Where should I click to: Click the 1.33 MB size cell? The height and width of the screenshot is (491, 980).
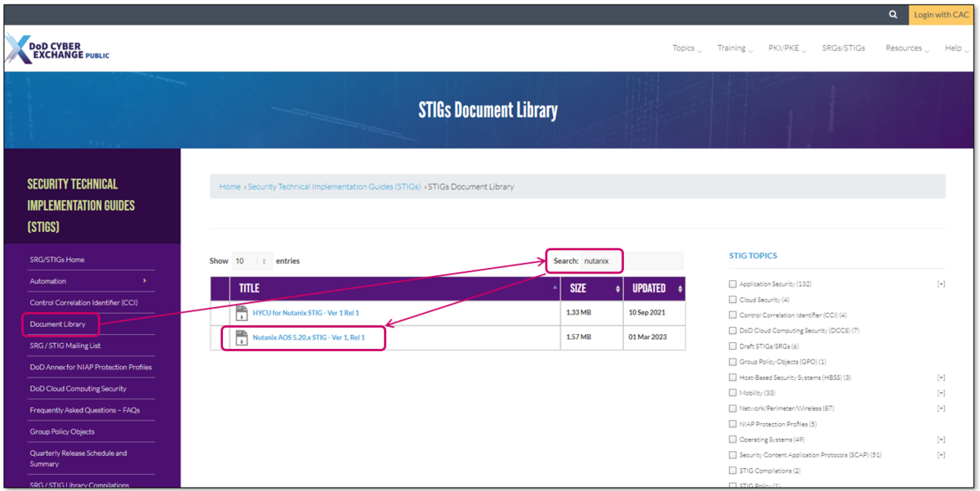(593, 313)
